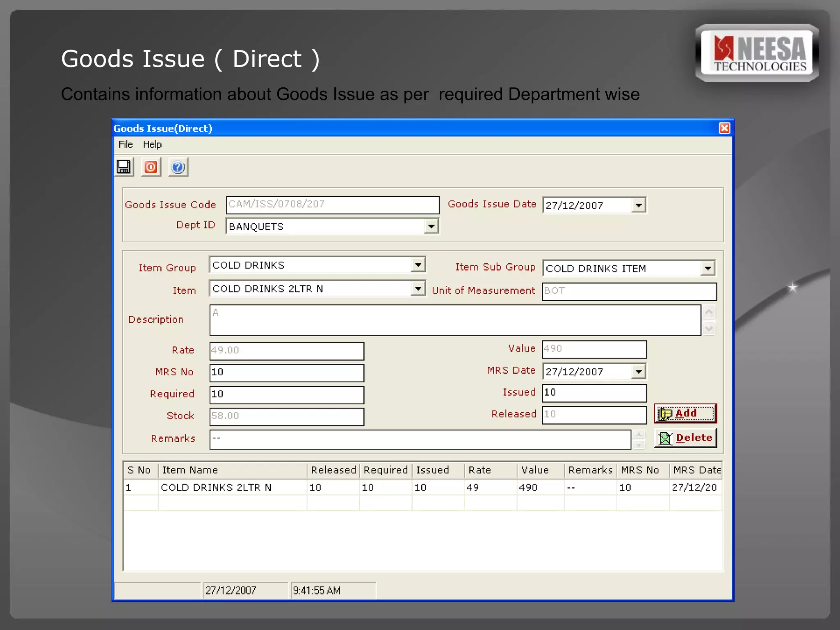Select the COLD DRINKS 2LTR N table row

point(423,487)
